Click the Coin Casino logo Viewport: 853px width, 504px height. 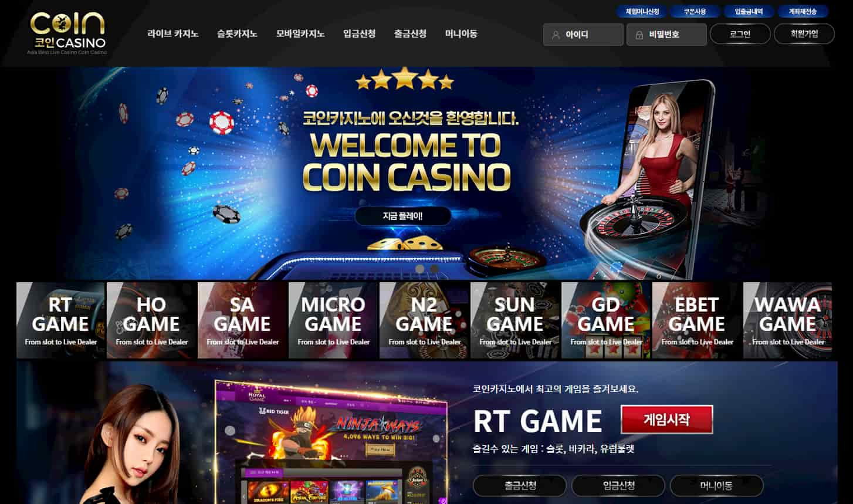pos(67,32)
